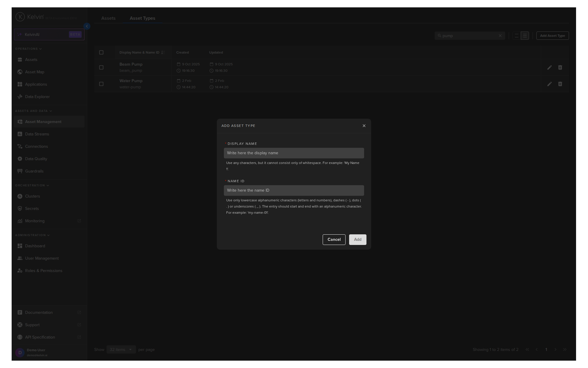Click the delete trash icon for Water Pump

pyautogui.click(x=560, y=84)
